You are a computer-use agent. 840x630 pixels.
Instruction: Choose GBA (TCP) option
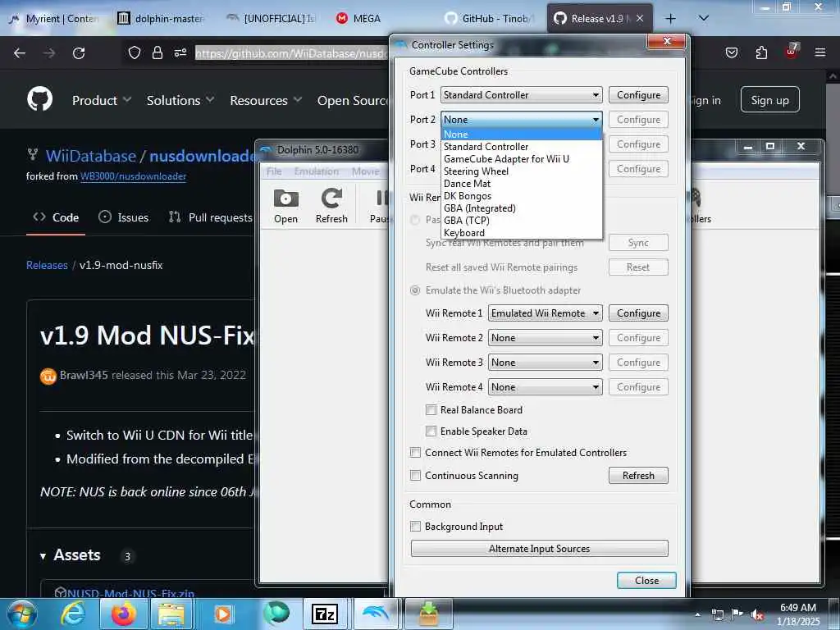521,221
